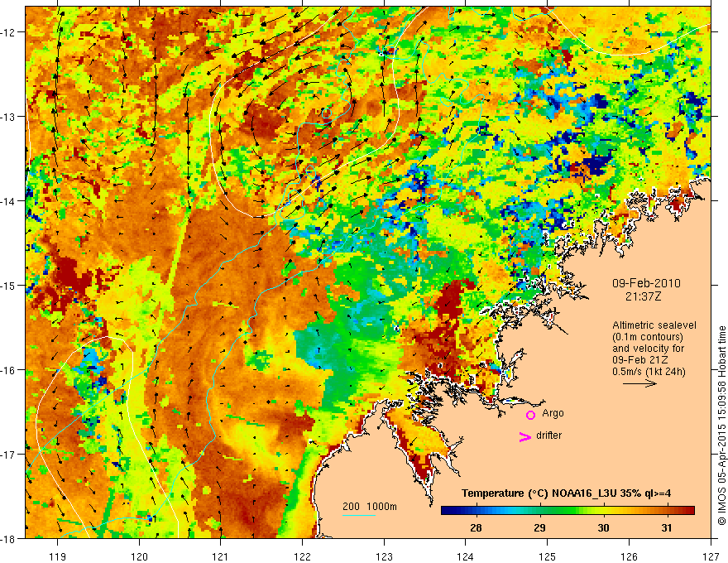Click the '0.5m/s (1kt 24h)' label

(649, 372)
